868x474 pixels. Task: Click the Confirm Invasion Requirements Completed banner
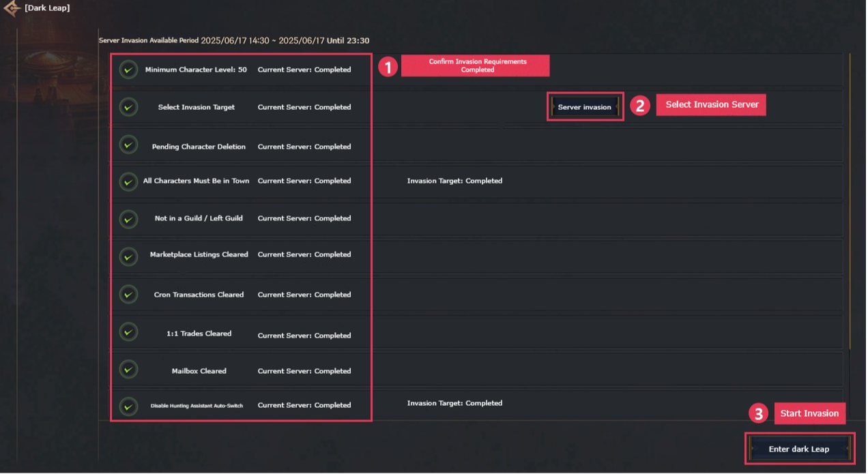coord(475,66)
